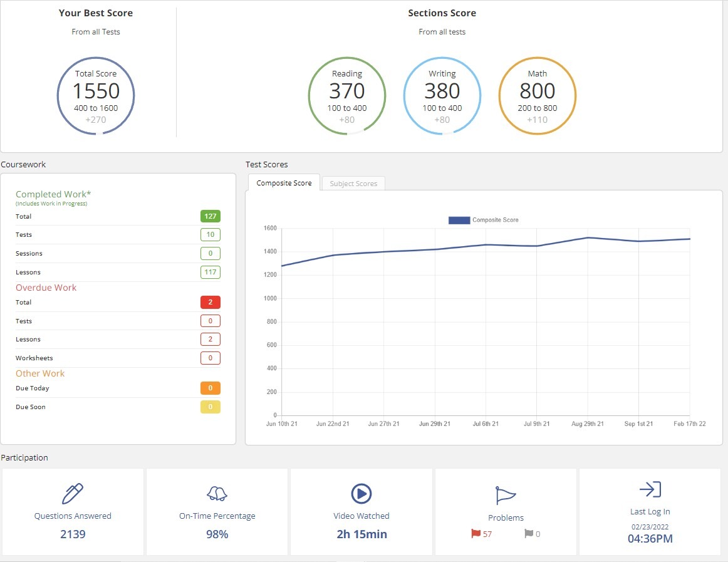Image resolution: width=728 pixels, height=562 pixels.
Task: Click the Reading score 370 circle
Action: coord(347,95)
